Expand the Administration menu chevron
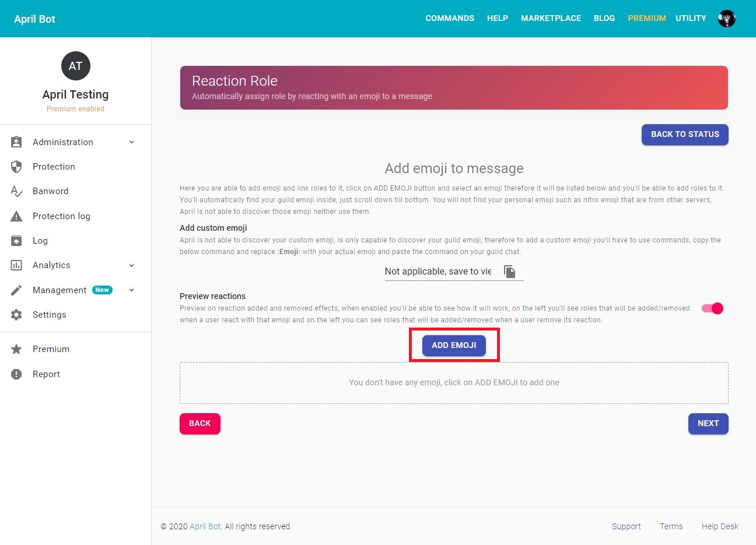This screenshot has width=756, height=545. coord(132,142)
